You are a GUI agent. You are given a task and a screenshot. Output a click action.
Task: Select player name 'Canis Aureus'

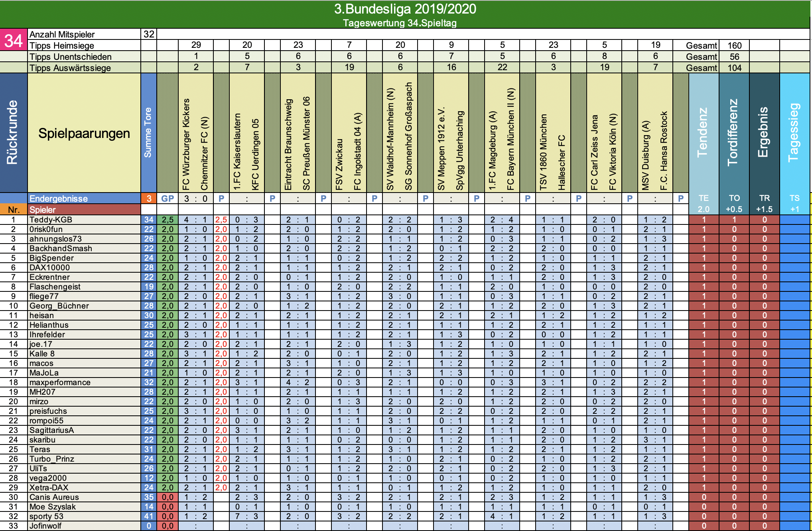click(54, 497)
